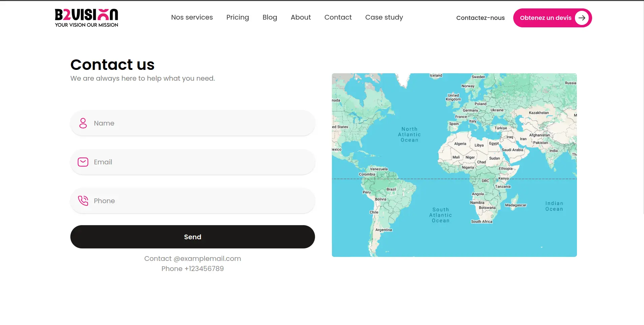Open the Case study page

(384, 17)
